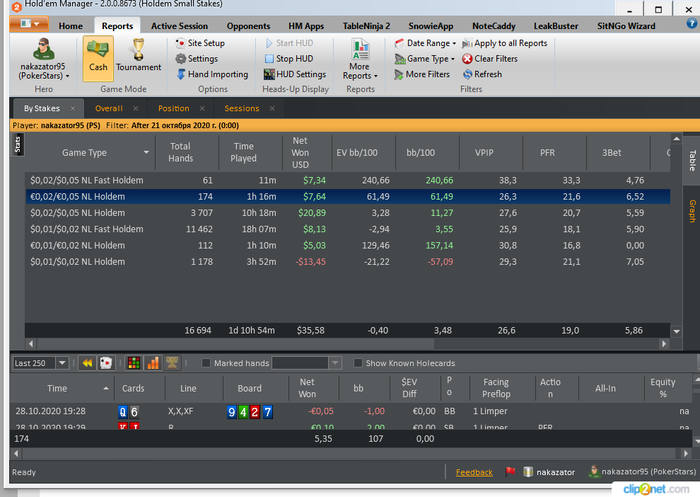700x497 pixels.
Task: Switch to the Graph side view
Action: [x=692, y=211]
